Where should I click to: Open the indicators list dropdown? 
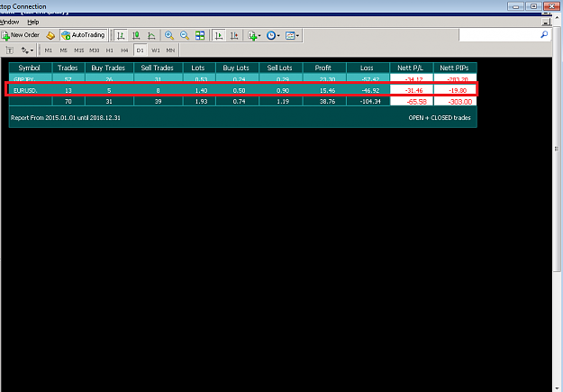[254, 35]
